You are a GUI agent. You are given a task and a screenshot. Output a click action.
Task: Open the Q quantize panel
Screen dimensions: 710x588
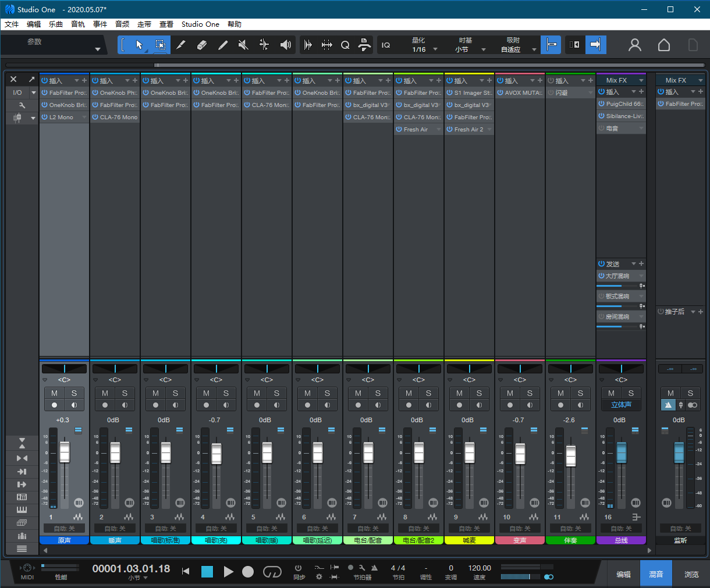pos(345,45)
